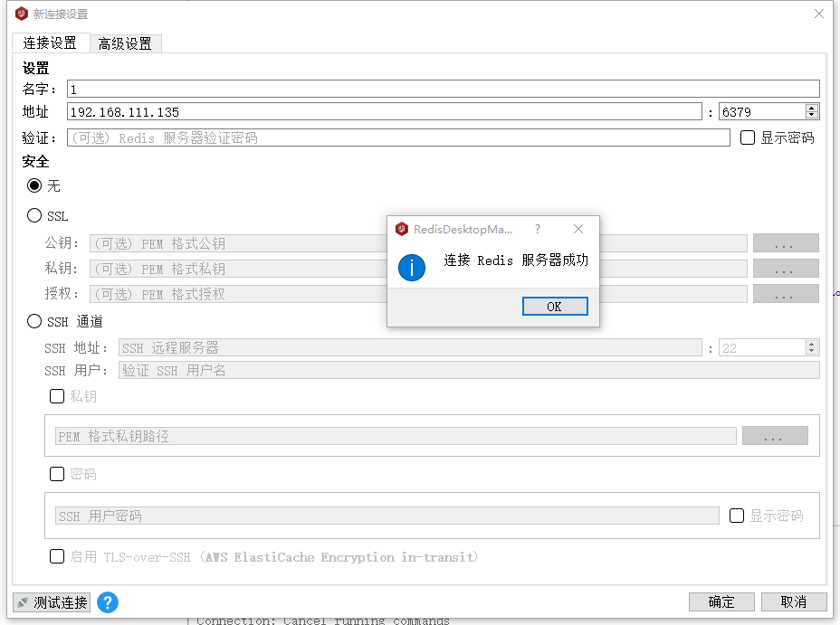This screenshot has width=840, height=625.
Task: Click the SSH port field showing 22
Action: [762, 348]
